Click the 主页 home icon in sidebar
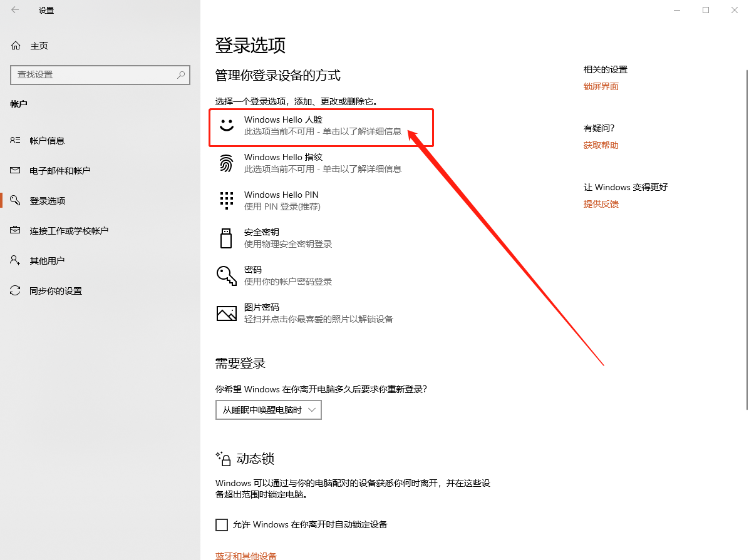Screen dimensions: 749x560 [x=16, y=46]
